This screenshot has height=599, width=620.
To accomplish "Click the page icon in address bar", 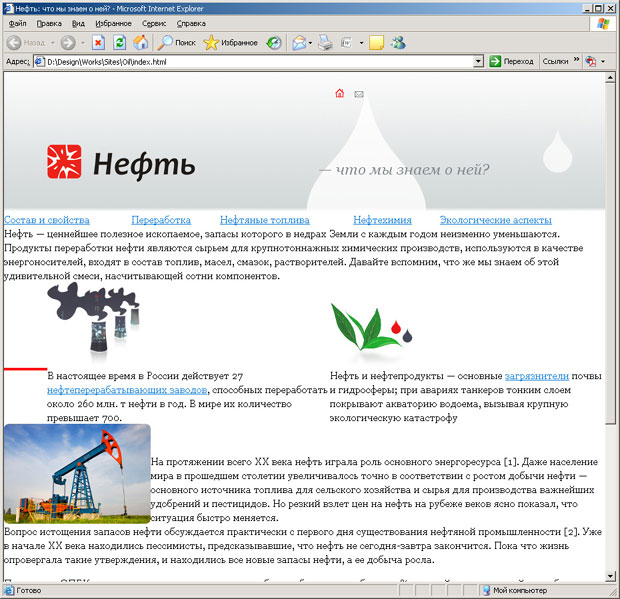I will 39,62.
